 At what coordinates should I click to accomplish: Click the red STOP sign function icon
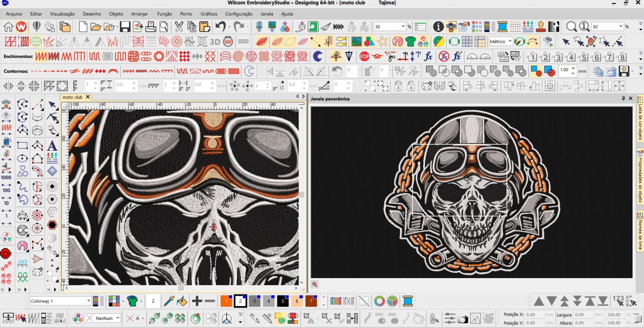pyautogui.click(x=364, y=56)
